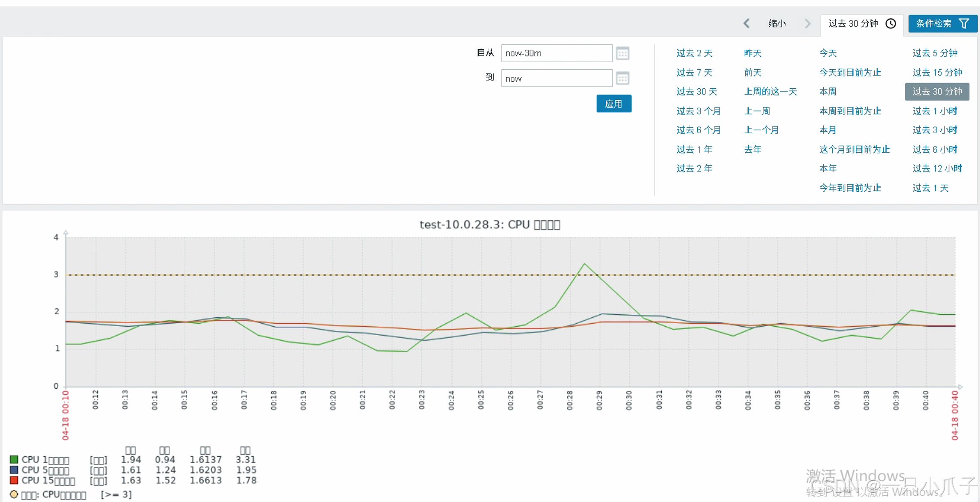Click the right arrow to shift time forward
This screenshot has height=502, width=980.
coord(807,24)
